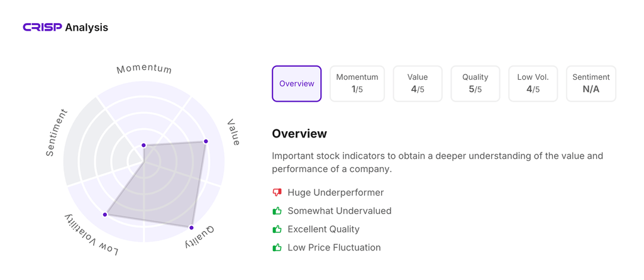Click the Value data point on radar chart
Screen dimensions: 644x280
click(x=206, y=141)
